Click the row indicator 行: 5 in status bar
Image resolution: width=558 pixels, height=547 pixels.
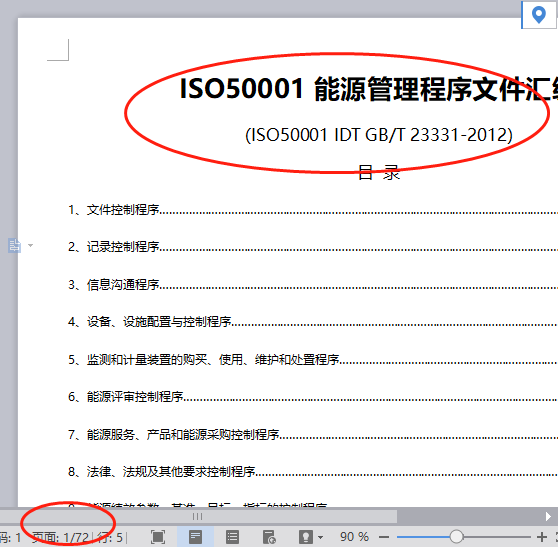[x=110, y=537]
